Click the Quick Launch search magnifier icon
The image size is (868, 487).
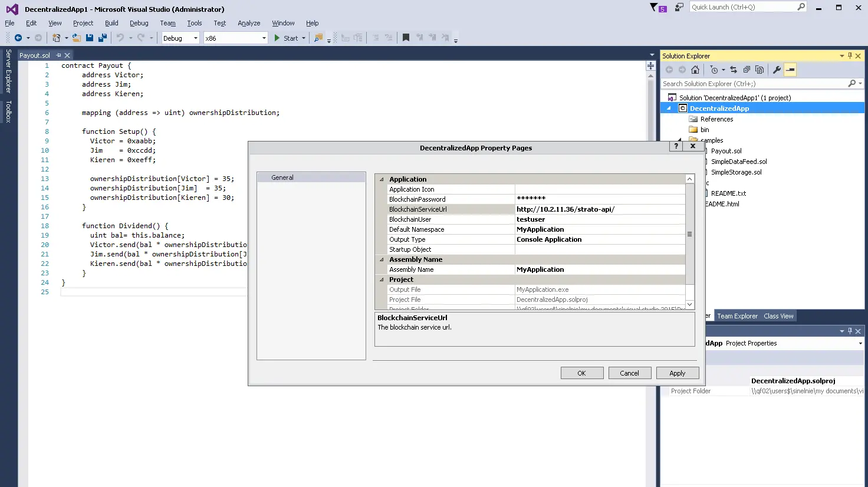pos(801,7)
